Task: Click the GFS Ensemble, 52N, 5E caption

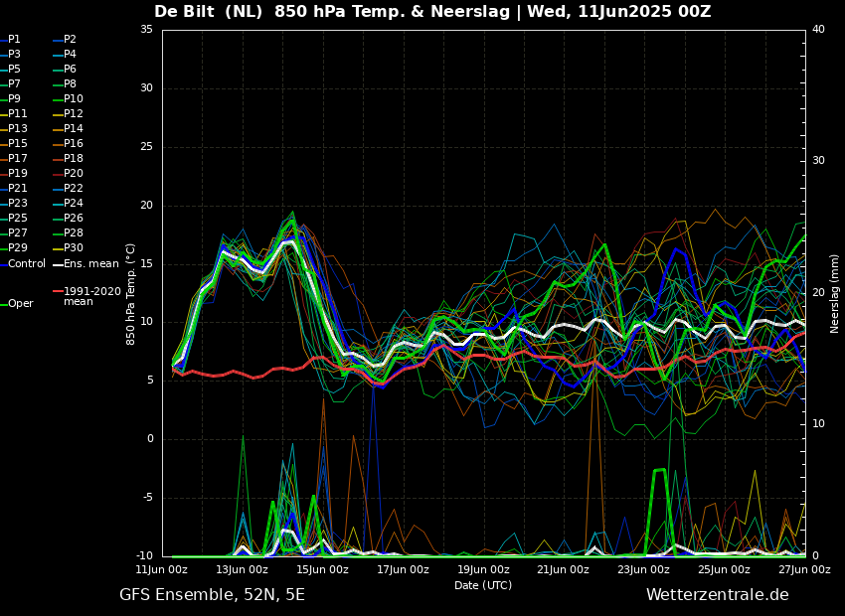Action: (213, 595)
